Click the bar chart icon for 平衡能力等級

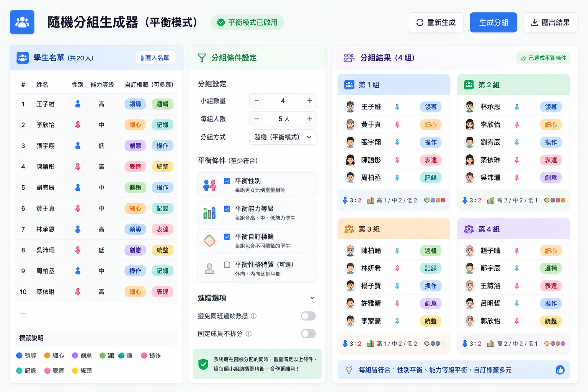click(209, 213)
